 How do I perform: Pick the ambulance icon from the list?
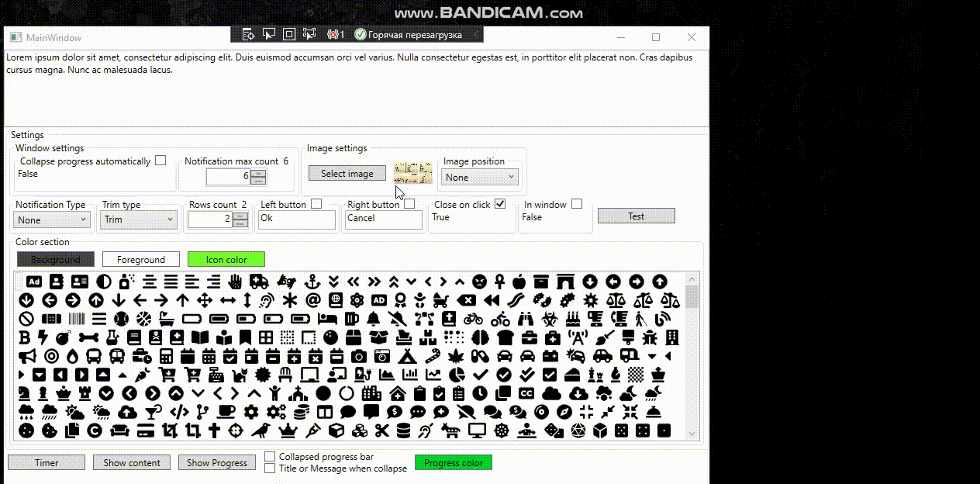259,282
